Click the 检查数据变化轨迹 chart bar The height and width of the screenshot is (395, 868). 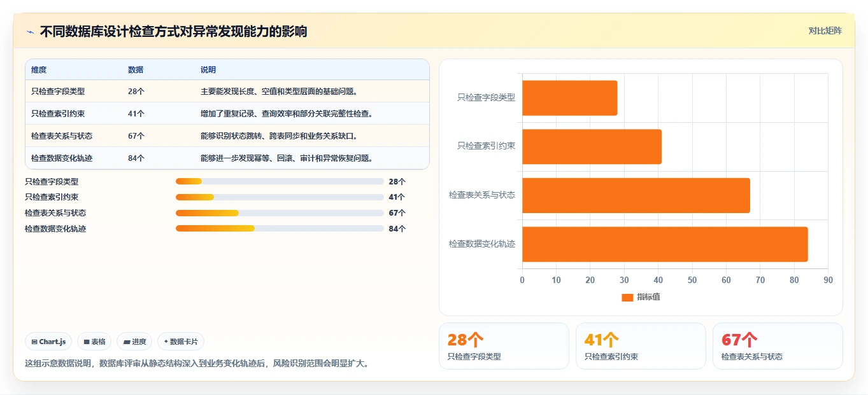665,244
